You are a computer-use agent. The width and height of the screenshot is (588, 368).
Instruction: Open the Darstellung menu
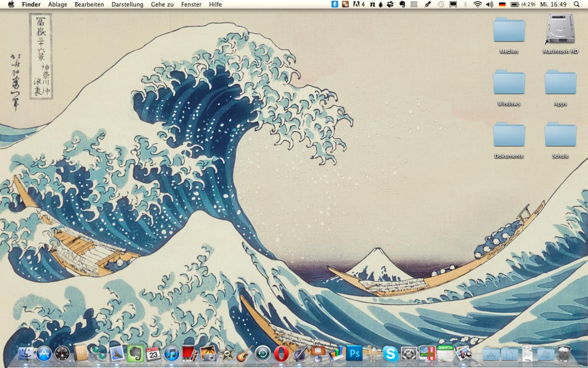(x=127, y=4)
